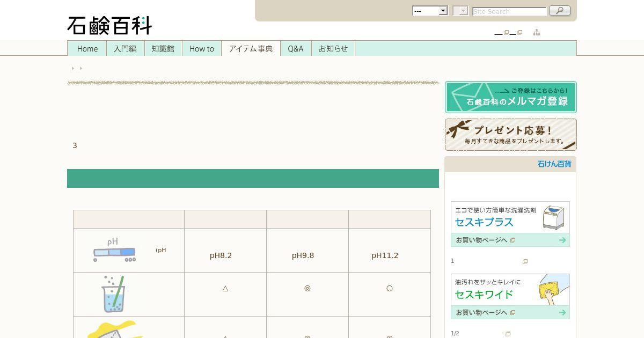The image size is (644, 338).
Task: Click the プレゼント応募 banner
Action: 510,135
